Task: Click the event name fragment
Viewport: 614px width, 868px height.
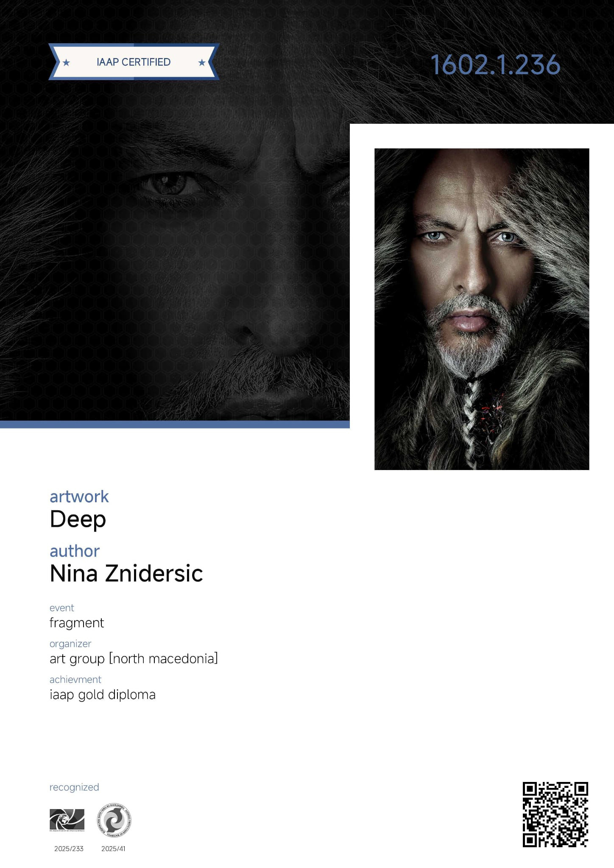Action: point(77,623)
